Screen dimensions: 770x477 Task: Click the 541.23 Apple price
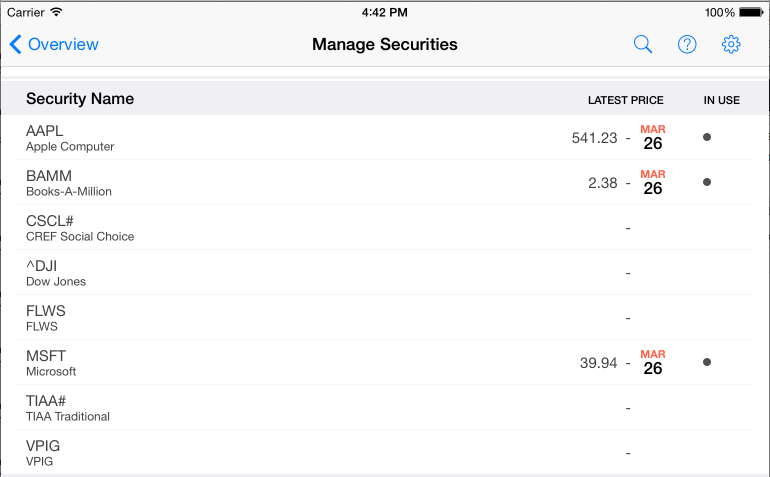click(x=594, y=138)
